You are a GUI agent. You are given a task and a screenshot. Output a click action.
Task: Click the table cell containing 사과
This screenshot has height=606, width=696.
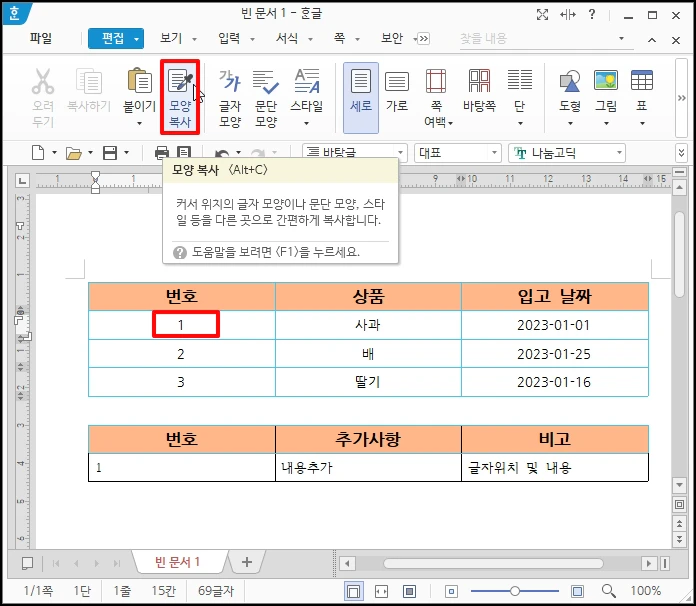368,325
